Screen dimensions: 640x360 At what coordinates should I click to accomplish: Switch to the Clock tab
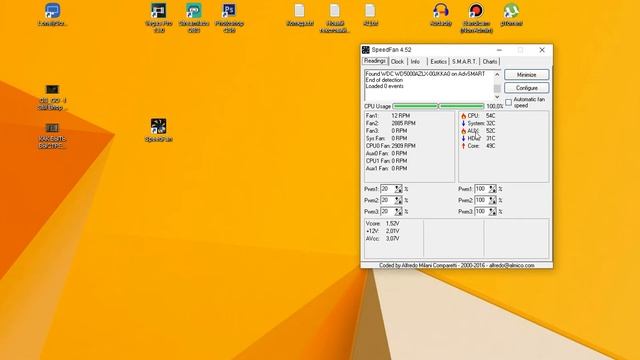(397, 62)
